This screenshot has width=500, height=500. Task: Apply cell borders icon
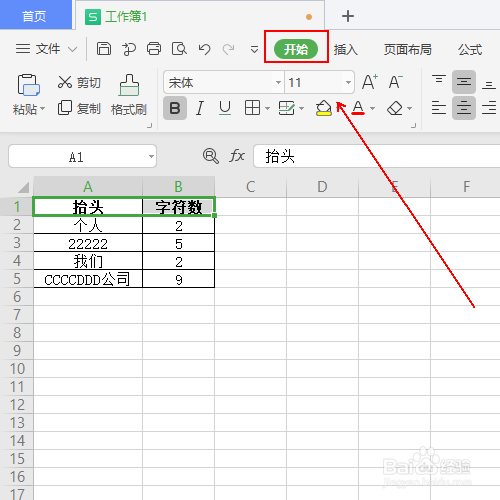point(252,108)
